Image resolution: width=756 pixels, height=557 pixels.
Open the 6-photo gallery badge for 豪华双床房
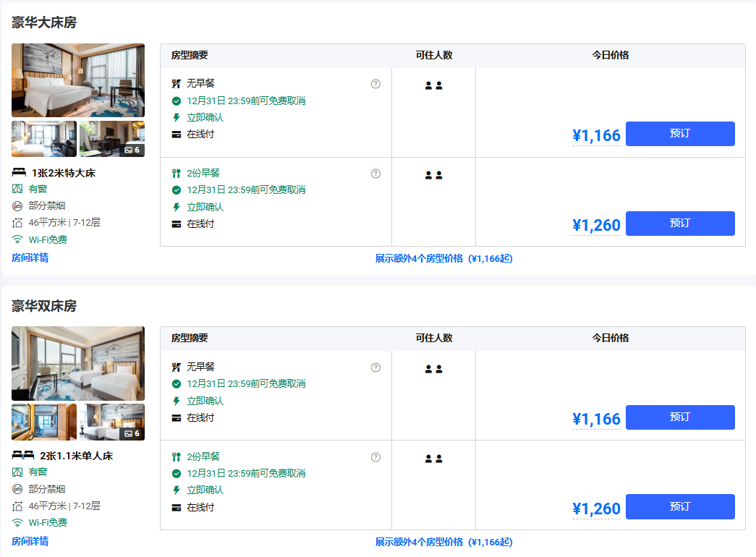coord(132,433)
